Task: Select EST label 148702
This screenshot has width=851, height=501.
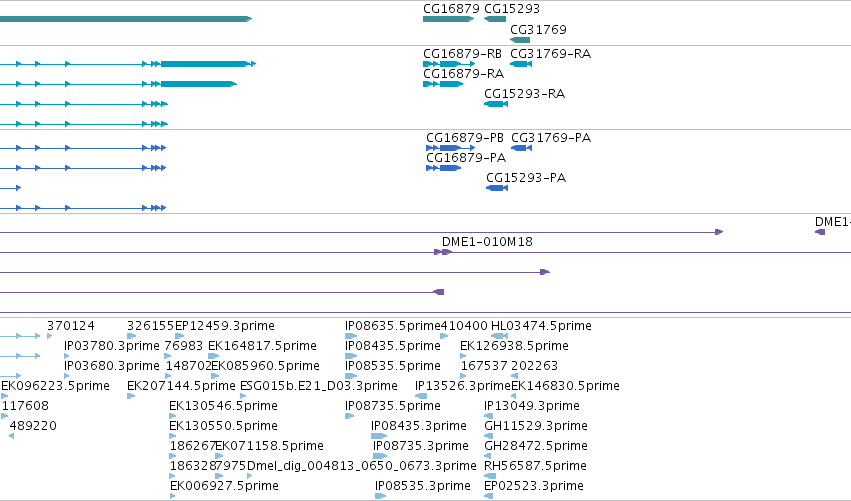Action: click(188, 366)
